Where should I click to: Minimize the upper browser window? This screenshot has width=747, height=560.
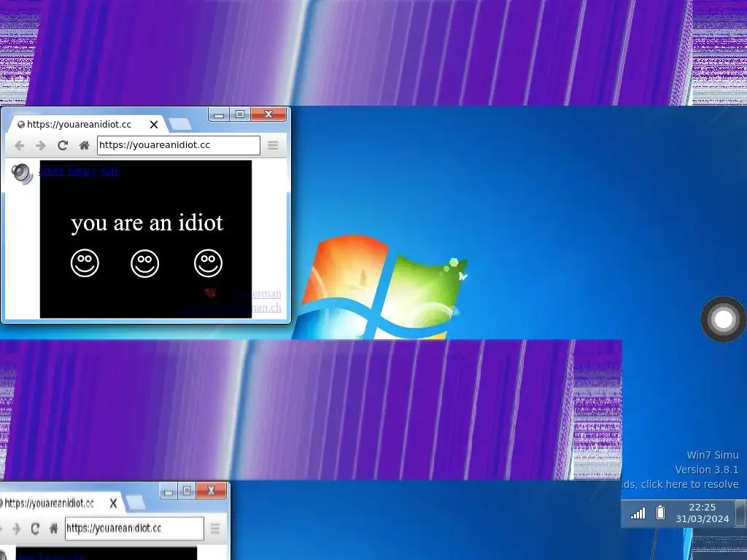pyautogui.click(x=219, y=114)
